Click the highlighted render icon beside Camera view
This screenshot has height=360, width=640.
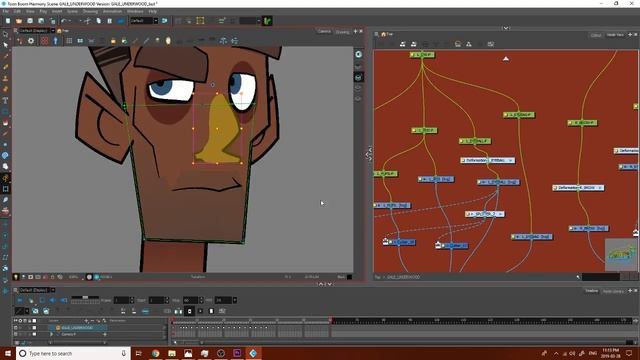358,77
